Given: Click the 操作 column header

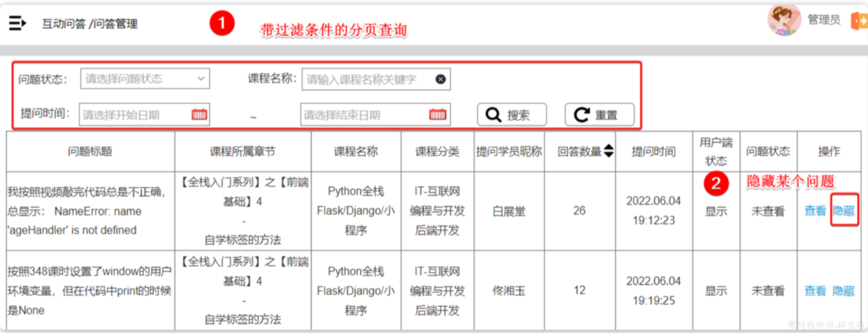Looking at the screenshot, I should (829, 151).
